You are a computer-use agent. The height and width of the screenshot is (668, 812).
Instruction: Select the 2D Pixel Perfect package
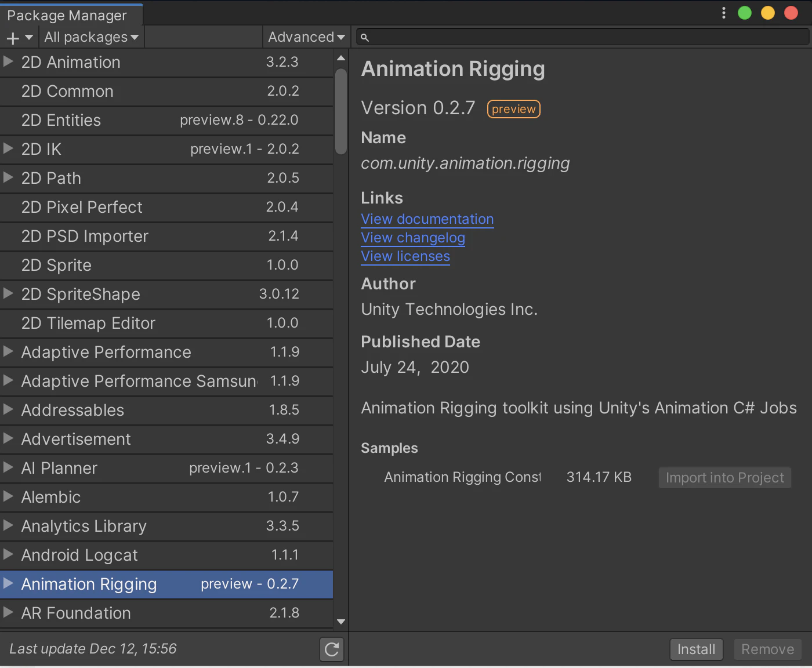[166, 208]
